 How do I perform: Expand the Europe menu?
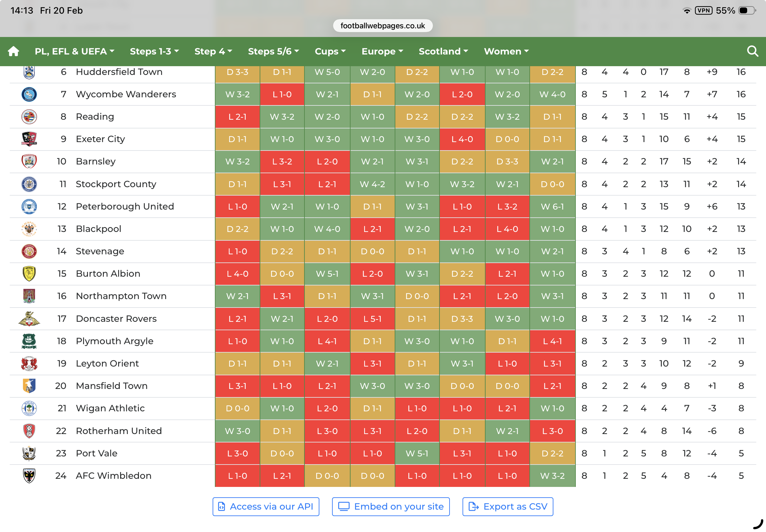point(382,51)
